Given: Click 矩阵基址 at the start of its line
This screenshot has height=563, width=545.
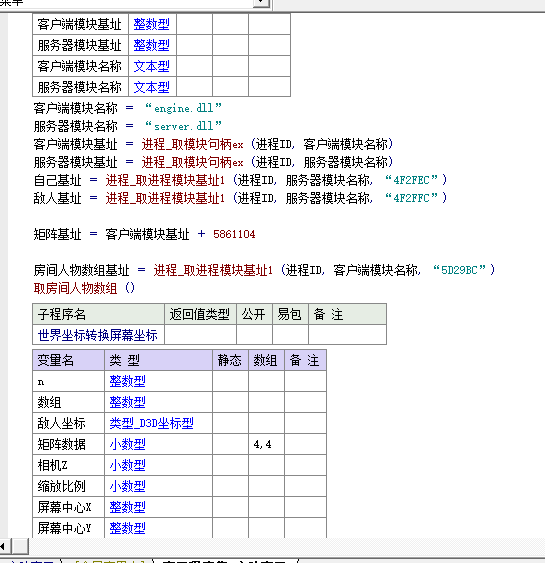Looking at the screenshot, I should pos(57,234).
